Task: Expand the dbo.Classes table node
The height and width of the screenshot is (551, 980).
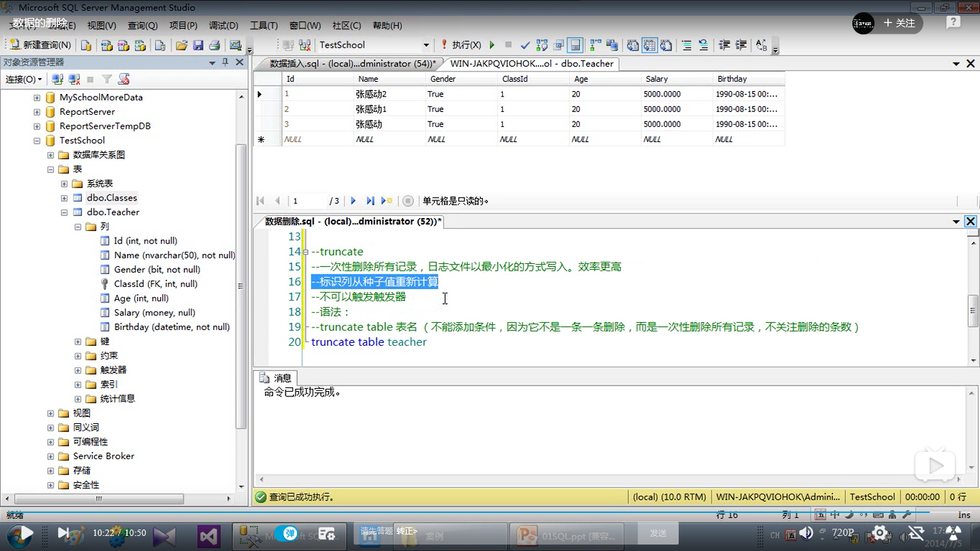Action: coord(64,198)
